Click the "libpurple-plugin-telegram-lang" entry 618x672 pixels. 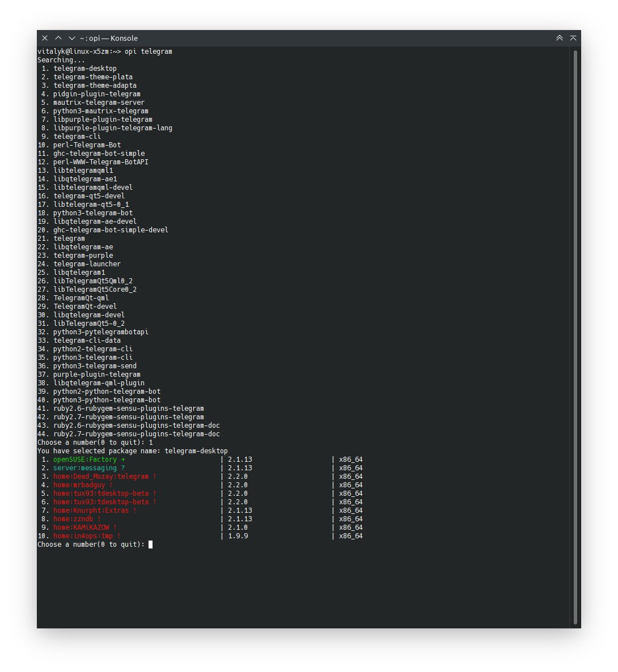click(x=113, y=128)
